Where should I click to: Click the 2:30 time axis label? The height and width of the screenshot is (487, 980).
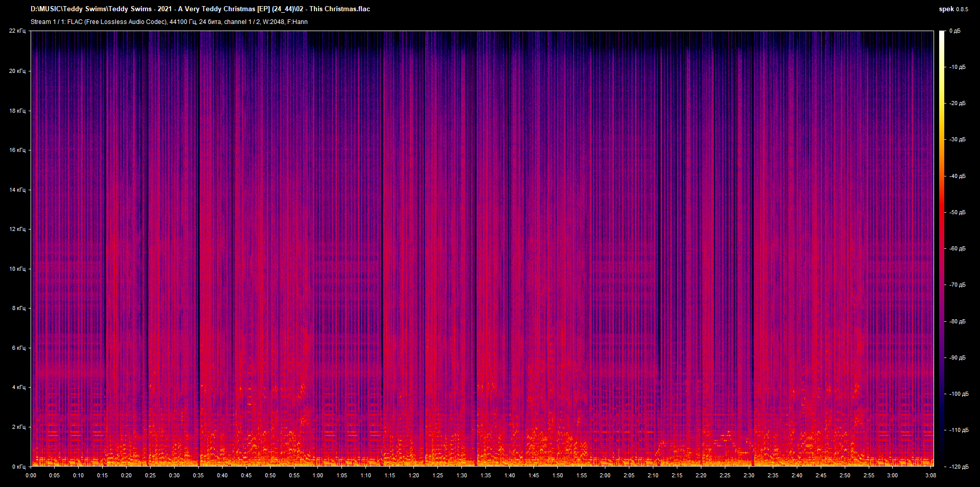point(749,475)
